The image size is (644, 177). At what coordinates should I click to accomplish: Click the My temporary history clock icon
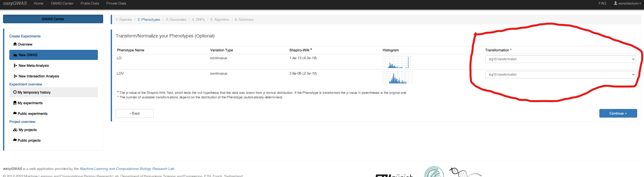point(15,92)
